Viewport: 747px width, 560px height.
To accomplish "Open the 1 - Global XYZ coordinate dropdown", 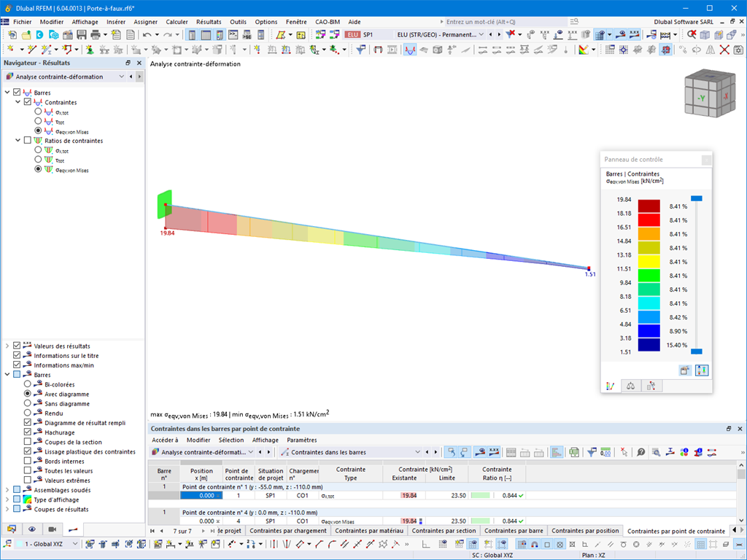I will 75,544.
